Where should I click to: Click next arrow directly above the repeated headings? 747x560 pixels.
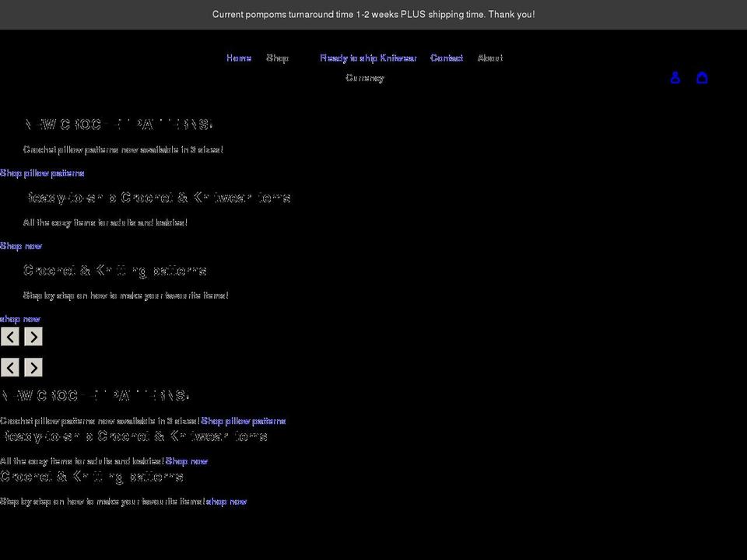(x=33, y=367)
